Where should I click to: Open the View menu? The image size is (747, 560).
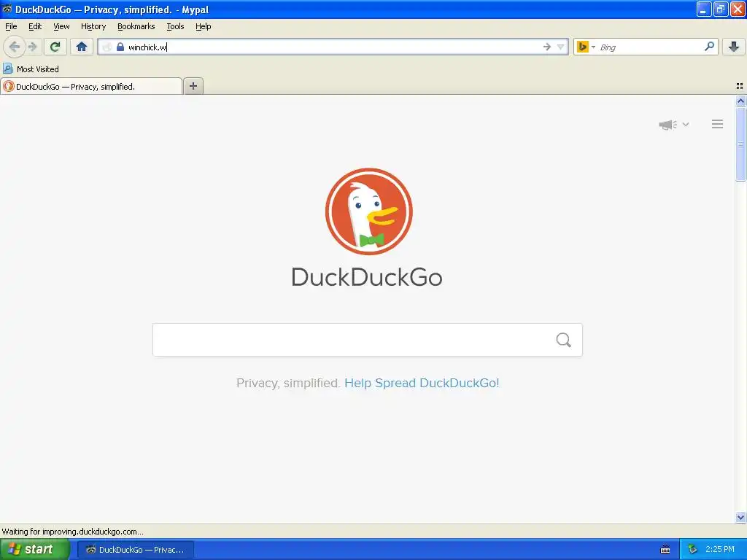coord(61,26)
